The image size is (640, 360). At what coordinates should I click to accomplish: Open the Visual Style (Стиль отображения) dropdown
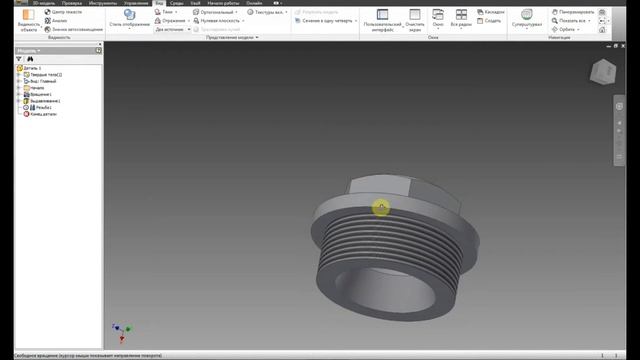point(129,19)
